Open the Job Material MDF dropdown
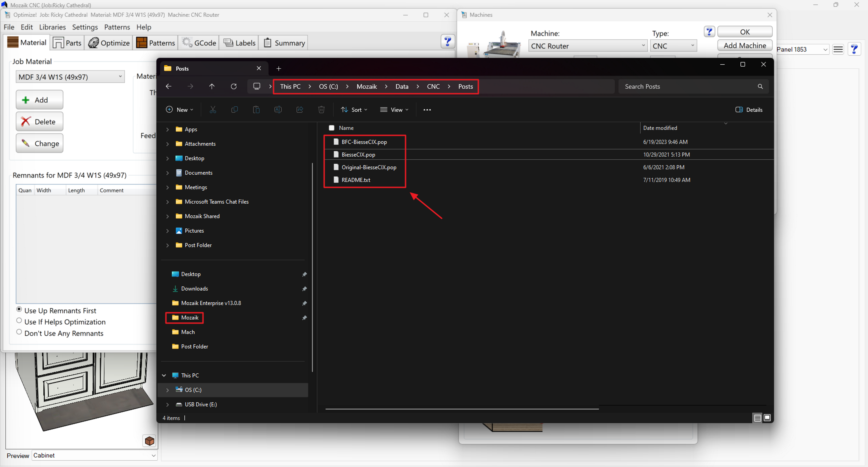 click(70, 77)
